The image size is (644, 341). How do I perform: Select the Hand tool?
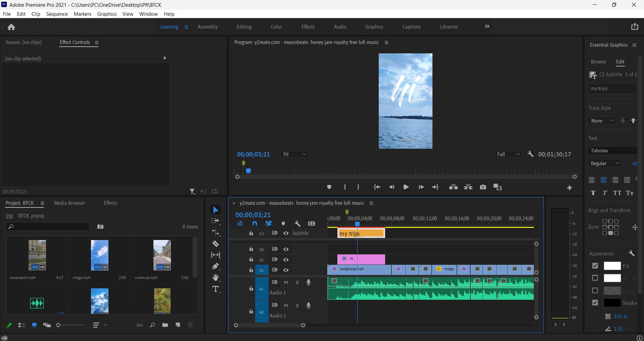216,278
